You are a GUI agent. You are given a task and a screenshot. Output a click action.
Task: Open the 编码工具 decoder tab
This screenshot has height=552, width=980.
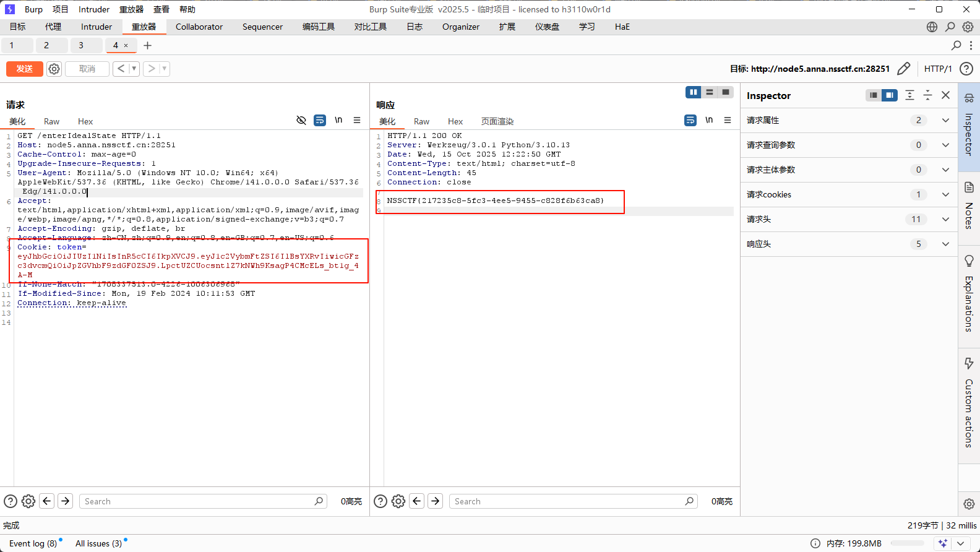click(x=319, y=27)
